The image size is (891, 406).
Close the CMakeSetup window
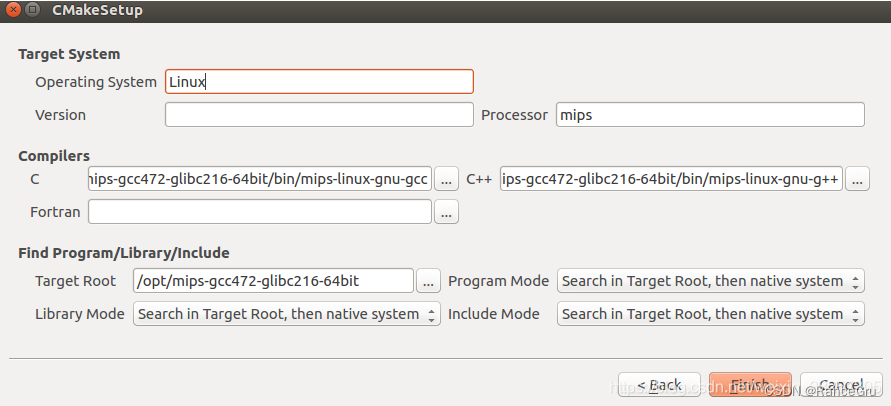coord(13,10)
